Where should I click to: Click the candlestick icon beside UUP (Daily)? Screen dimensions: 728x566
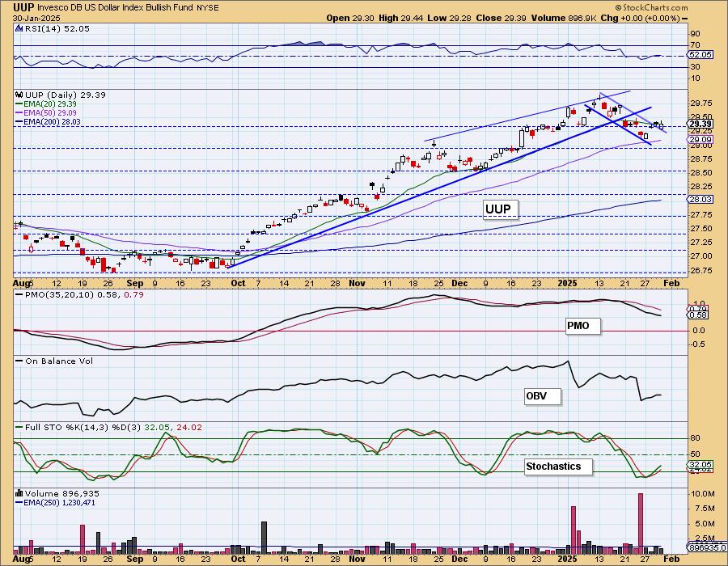pos(19,95)
